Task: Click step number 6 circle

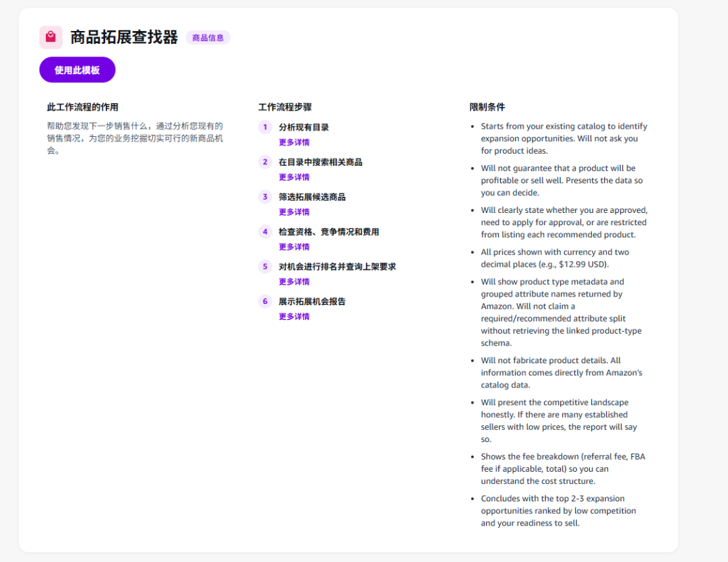Action: (x=265, y=301)
